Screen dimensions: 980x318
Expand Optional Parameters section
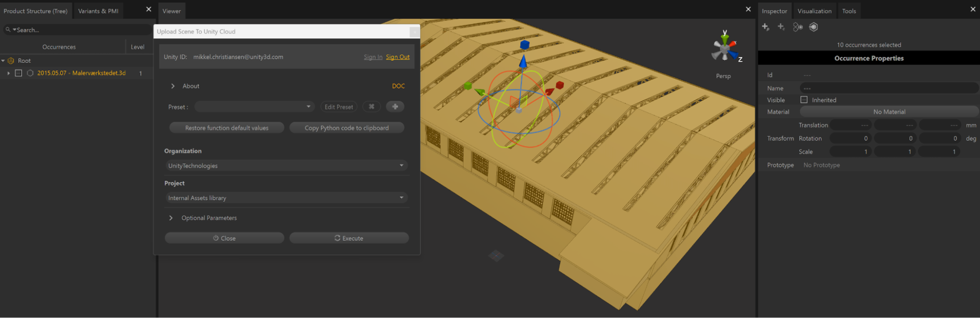[171, 218]
